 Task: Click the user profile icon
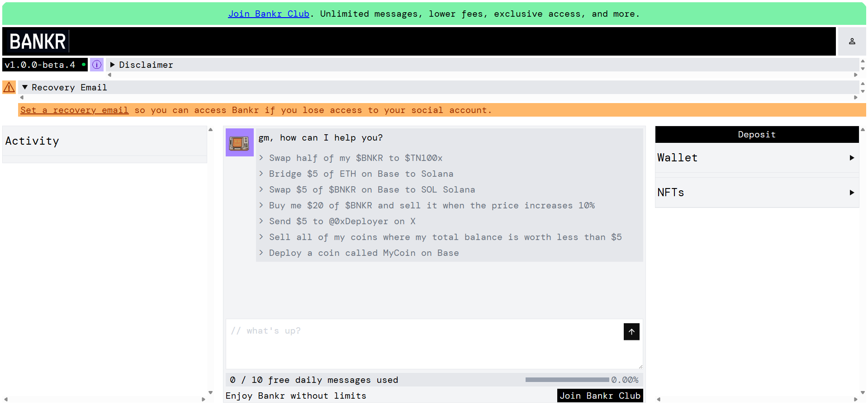[852, 41]
